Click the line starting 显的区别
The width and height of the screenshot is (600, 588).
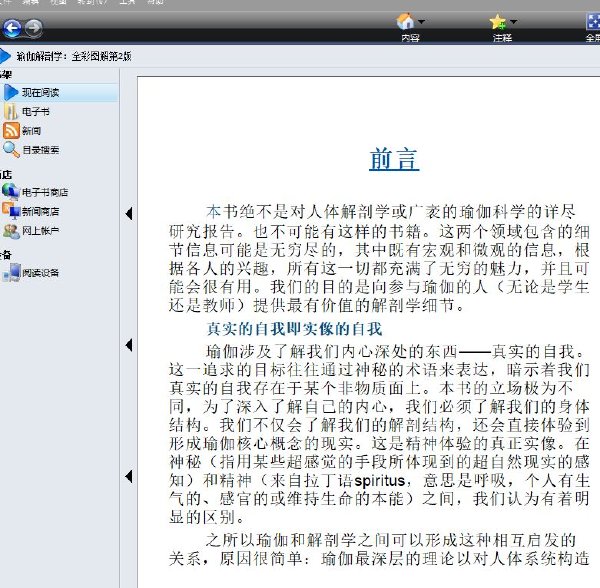pyautogui.click(x=207, y=518)
